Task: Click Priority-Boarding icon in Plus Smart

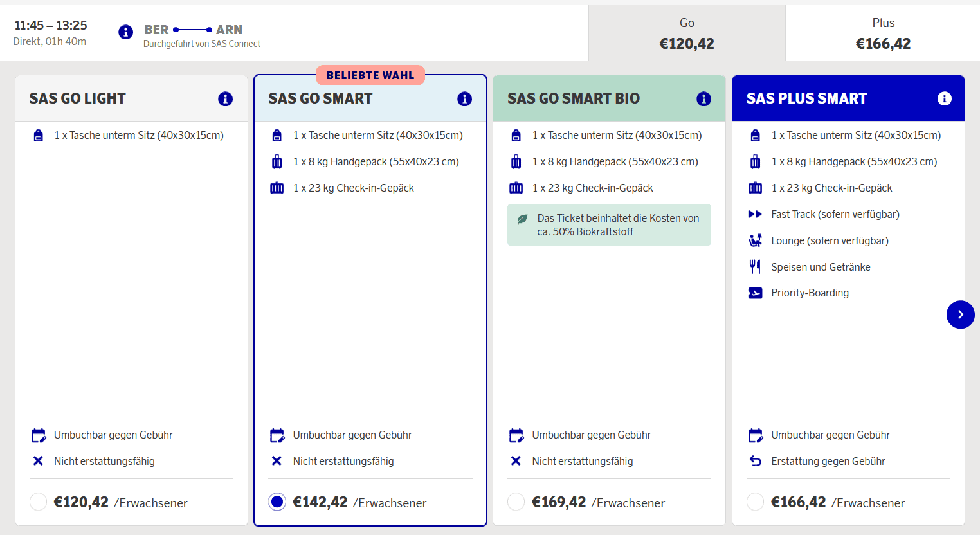Action: pyautogui.click(x=755, y=293)
